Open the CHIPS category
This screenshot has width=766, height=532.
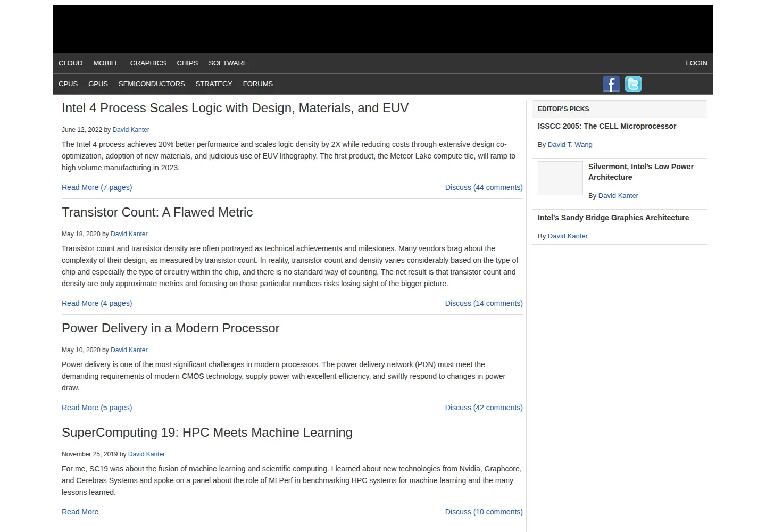(187, 63)
